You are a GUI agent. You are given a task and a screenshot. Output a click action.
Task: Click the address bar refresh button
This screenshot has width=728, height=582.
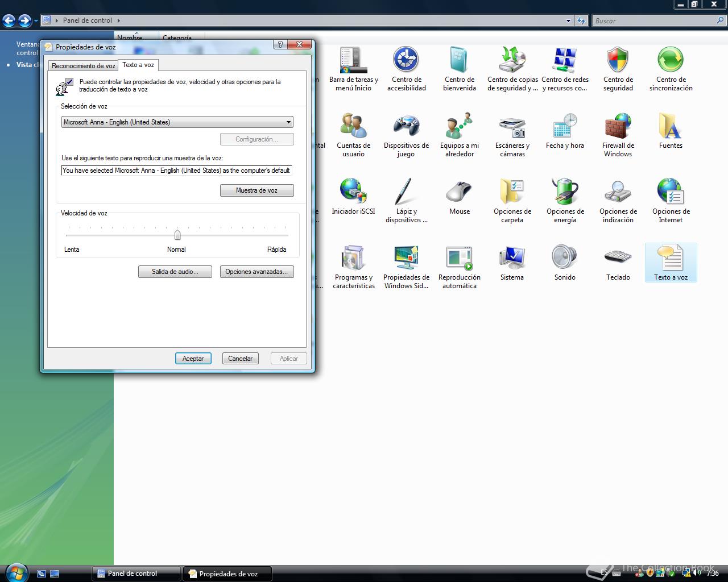coord(581,21)
